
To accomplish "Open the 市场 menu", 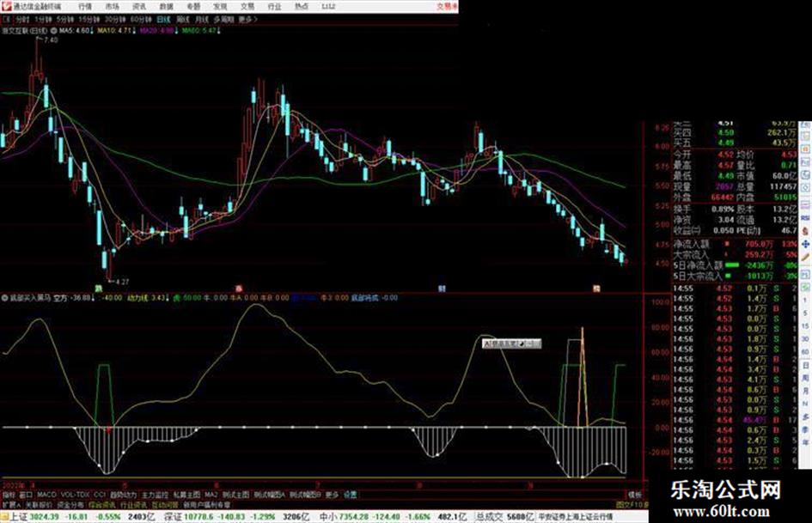I will 113,6.
